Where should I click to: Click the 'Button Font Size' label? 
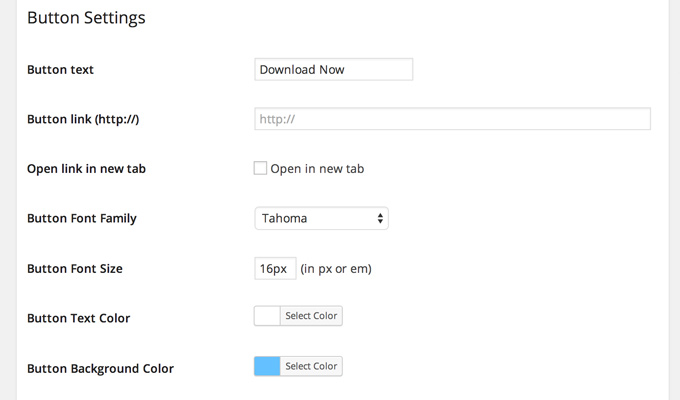(x=75, y=269)
